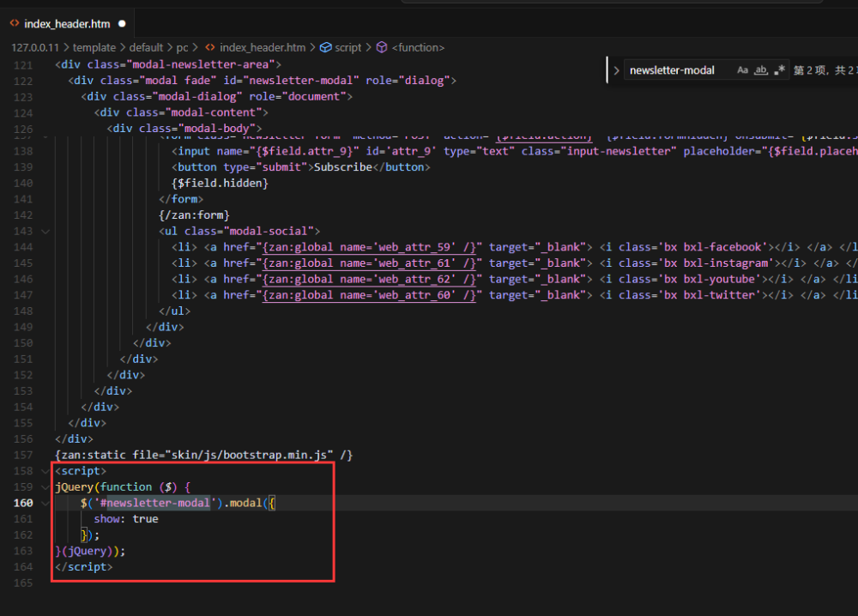Click id="newsletter-modal" on line 122
This screenshot has width=858, height=616.
[x=291, y=81]
